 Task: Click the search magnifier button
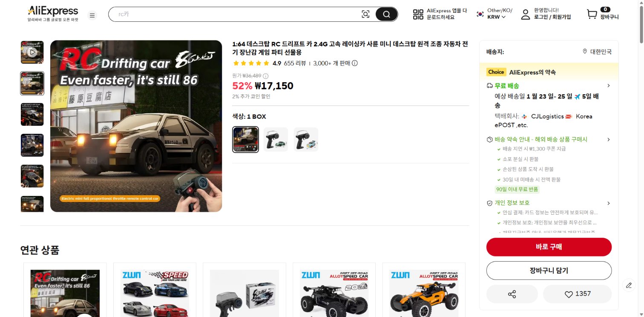(386, 14)
